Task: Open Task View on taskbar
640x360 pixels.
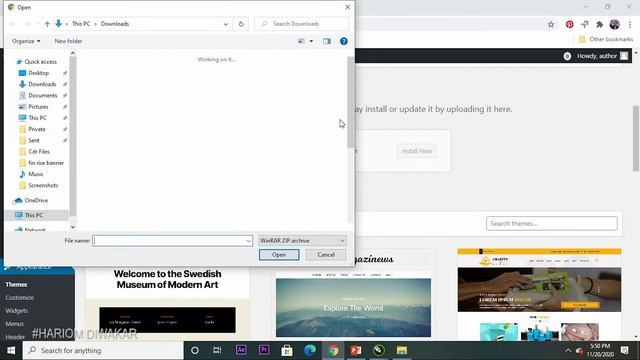Action: (x=217, y=351)
